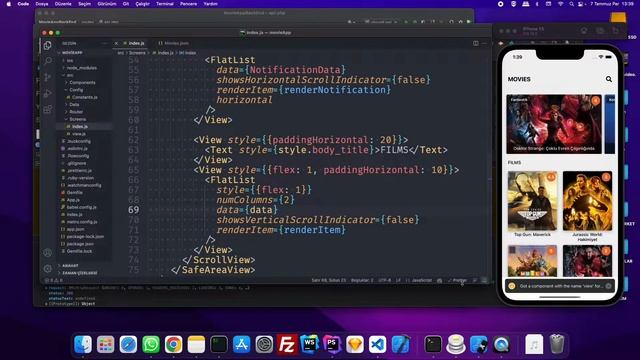Open app.json in the file tree
Viewport: 640px width, 360px height.
pos(75,229)
